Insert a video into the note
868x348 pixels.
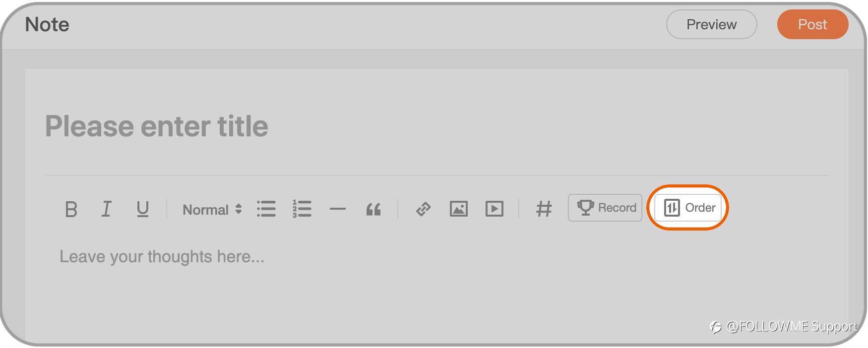(495, 209)
